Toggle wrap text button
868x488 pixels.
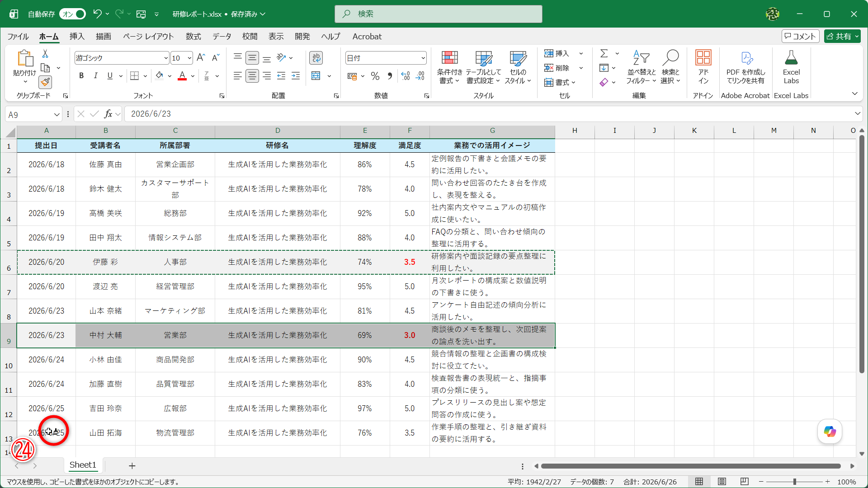(x=316, y=57)
